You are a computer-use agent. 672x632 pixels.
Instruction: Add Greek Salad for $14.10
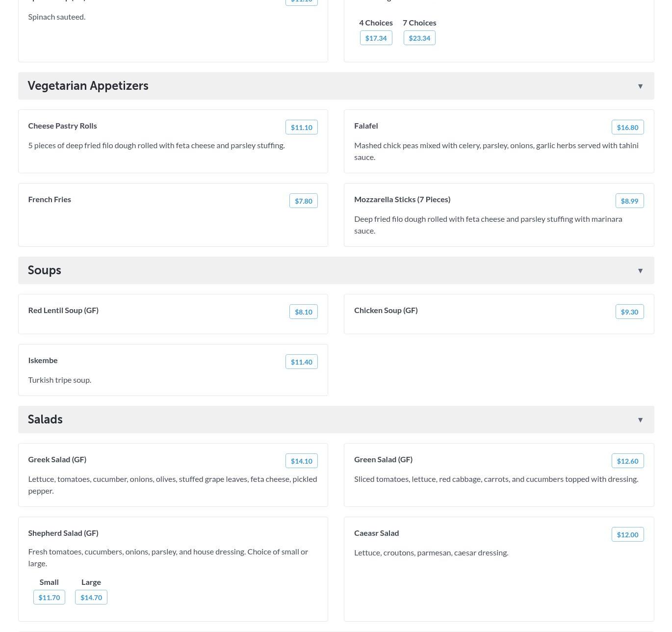301,461
